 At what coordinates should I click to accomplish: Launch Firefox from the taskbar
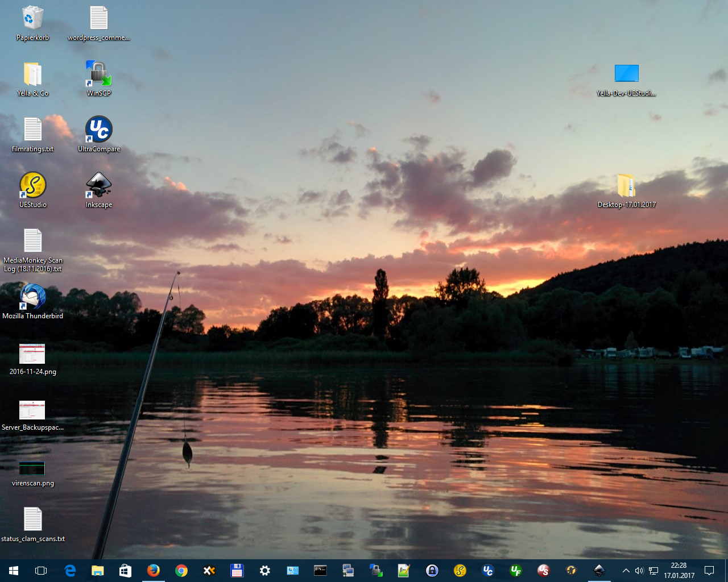(x=154, y=571)
